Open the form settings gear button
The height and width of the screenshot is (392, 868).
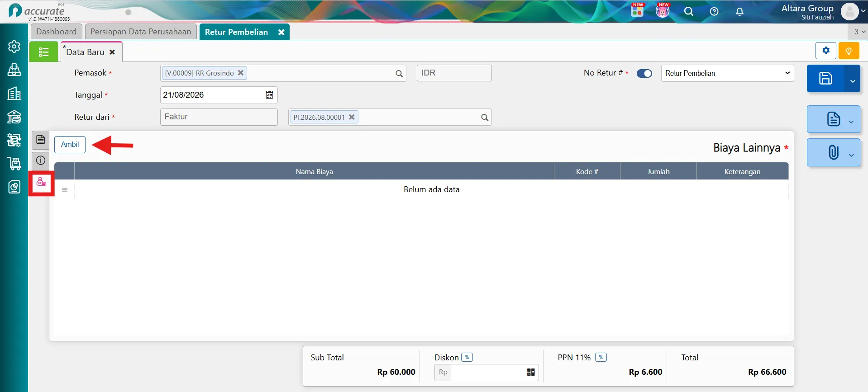826,51
